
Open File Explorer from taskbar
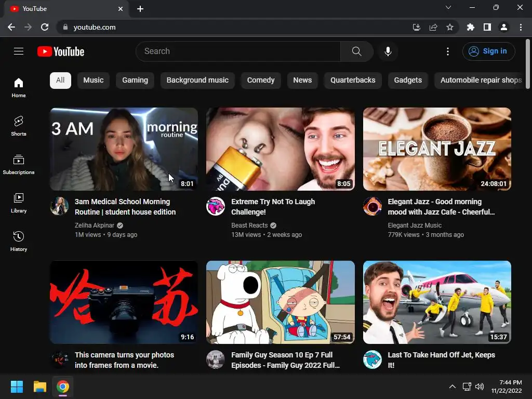pos(39,387)
